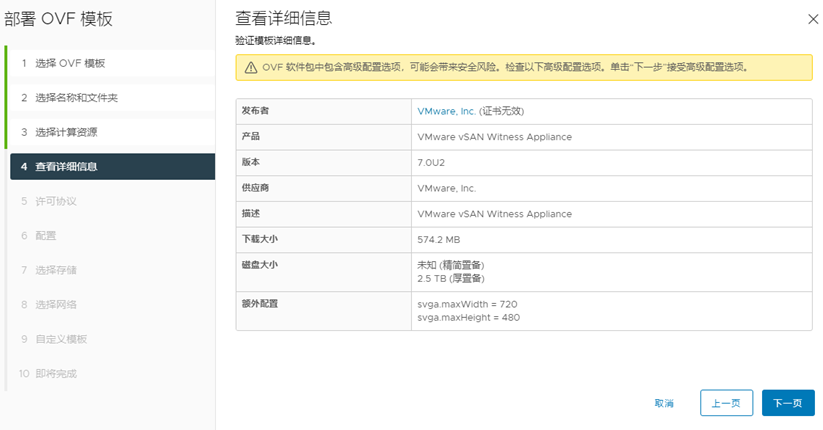Click the (证书无效) certificate invalid text
Screen dimensions: 823x430
[501, 111]
